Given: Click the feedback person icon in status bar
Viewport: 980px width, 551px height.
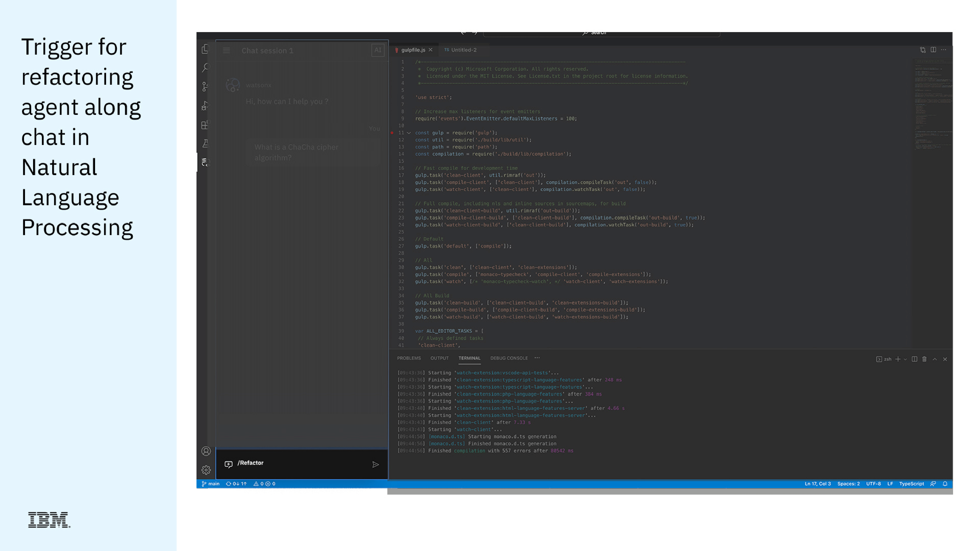Looking at the screenshot, I should click(x=933, y=484).
